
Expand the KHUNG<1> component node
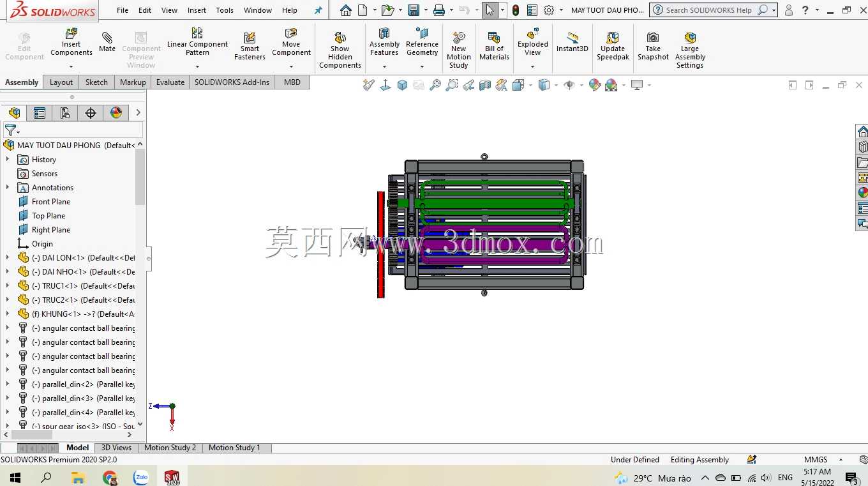[x=8, y=314]
